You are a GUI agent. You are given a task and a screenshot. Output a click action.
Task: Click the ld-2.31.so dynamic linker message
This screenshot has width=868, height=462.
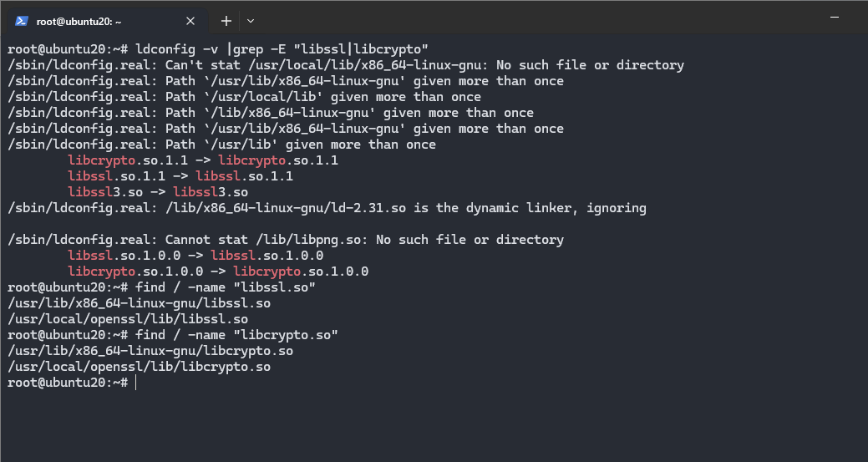point(326,208)
